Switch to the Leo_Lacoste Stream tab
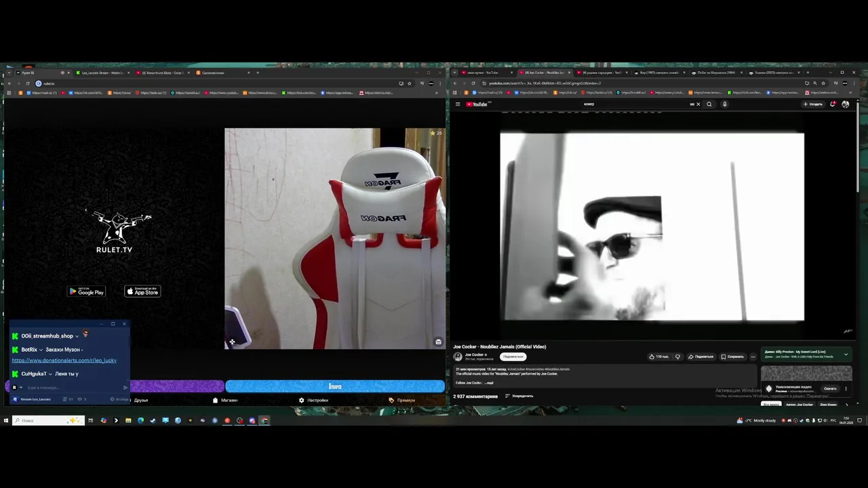This screenshot has width=868, height=488. (x=101, y=73)
